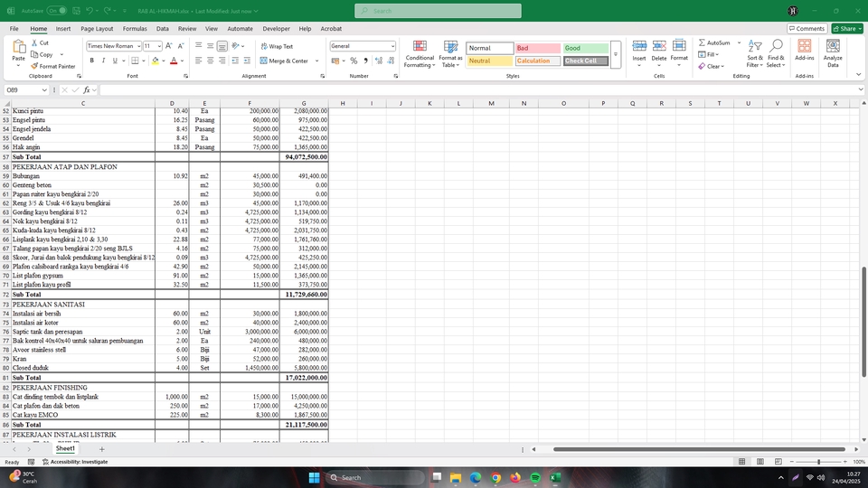
Task: Click the increase decimal icon
Action: pos(379,61)
